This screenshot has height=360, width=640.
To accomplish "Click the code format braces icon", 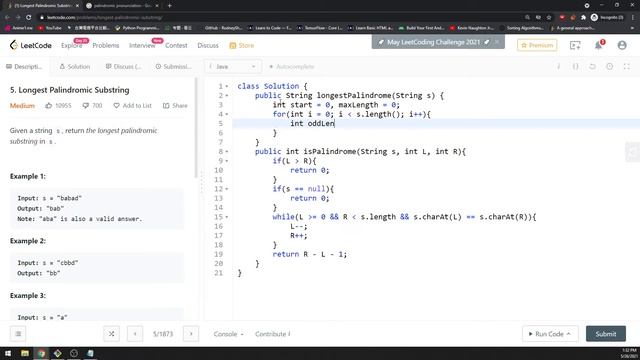I will tap(576, 67).
